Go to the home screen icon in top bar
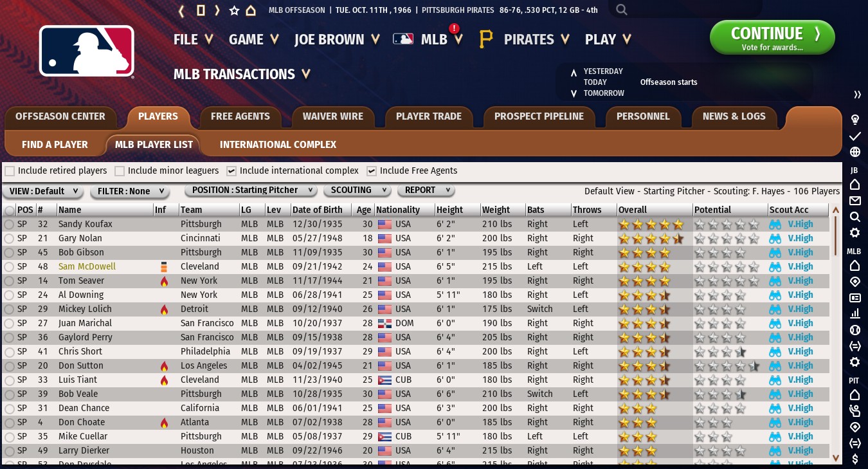Viewport: 868px width, 469px height. coord(251,10)
